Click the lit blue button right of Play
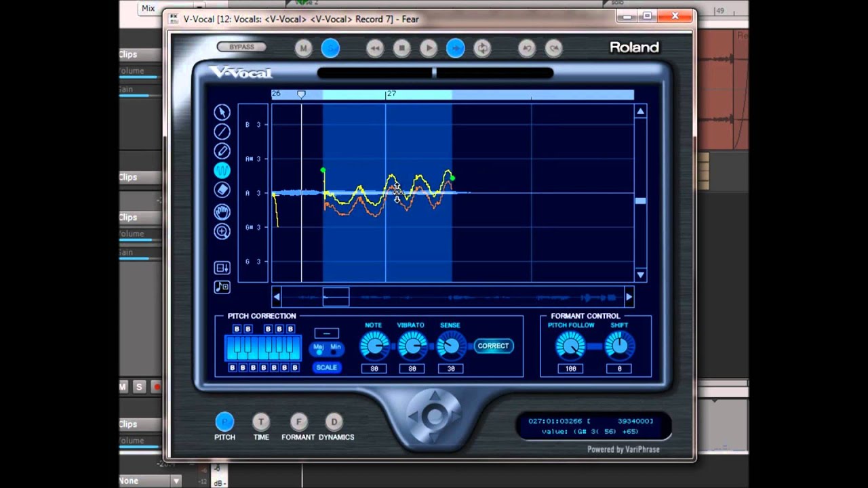This screenshot has width=868, height=488. (456, 48)
